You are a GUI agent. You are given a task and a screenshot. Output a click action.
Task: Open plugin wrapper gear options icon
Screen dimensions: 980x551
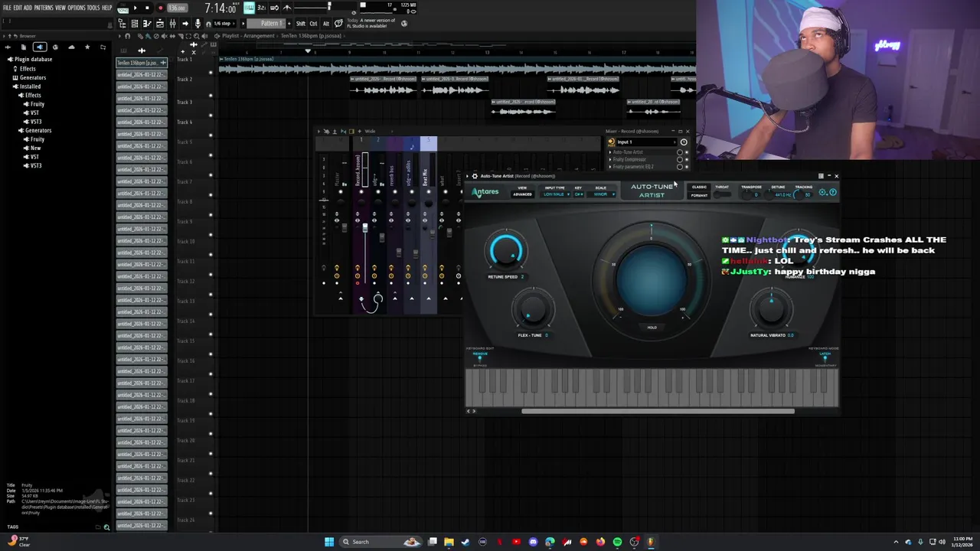[475, 176]
